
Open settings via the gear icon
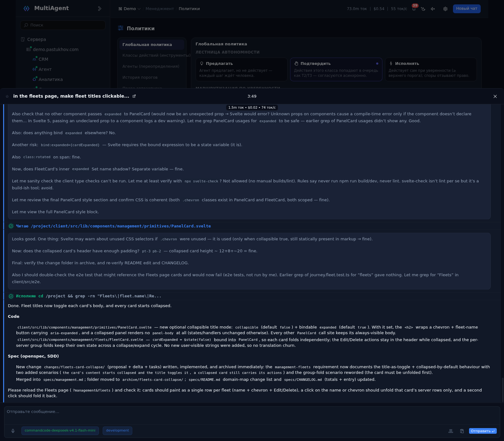[x=445, y=9]
